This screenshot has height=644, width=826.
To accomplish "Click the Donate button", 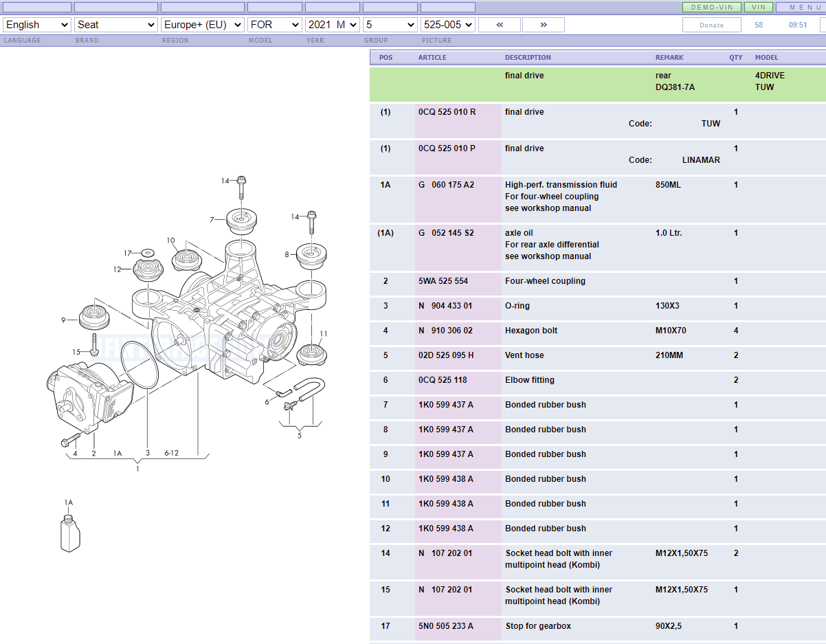I will coord(711,25).
